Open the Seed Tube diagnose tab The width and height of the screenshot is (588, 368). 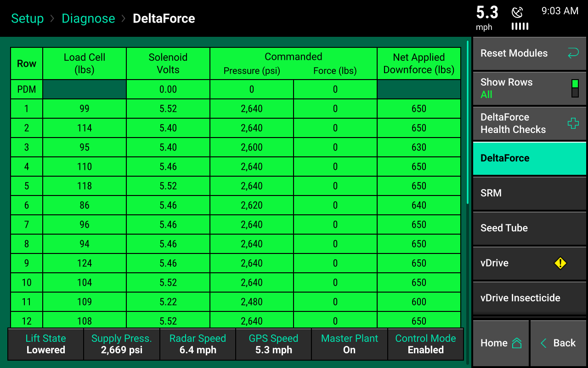[x=530, y=228]
